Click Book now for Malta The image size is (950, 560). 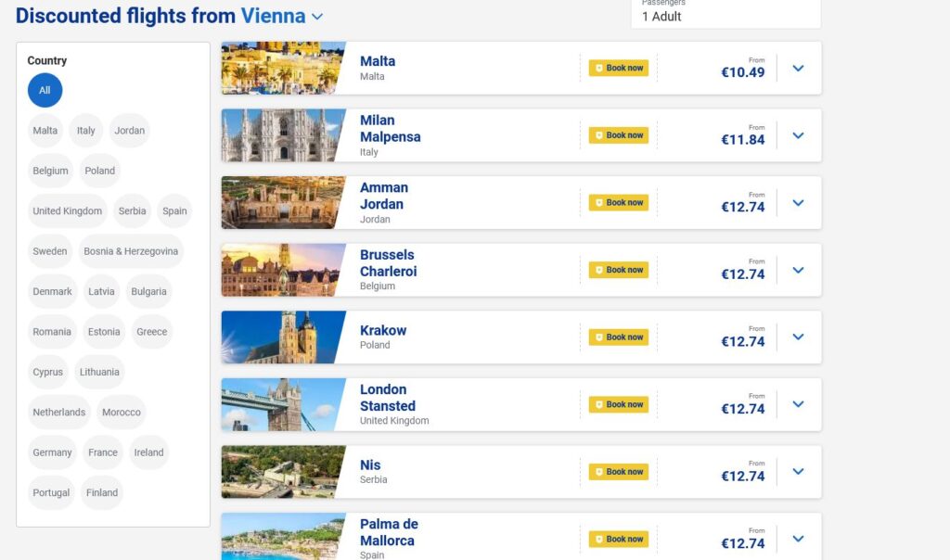[x=619, y=68]
